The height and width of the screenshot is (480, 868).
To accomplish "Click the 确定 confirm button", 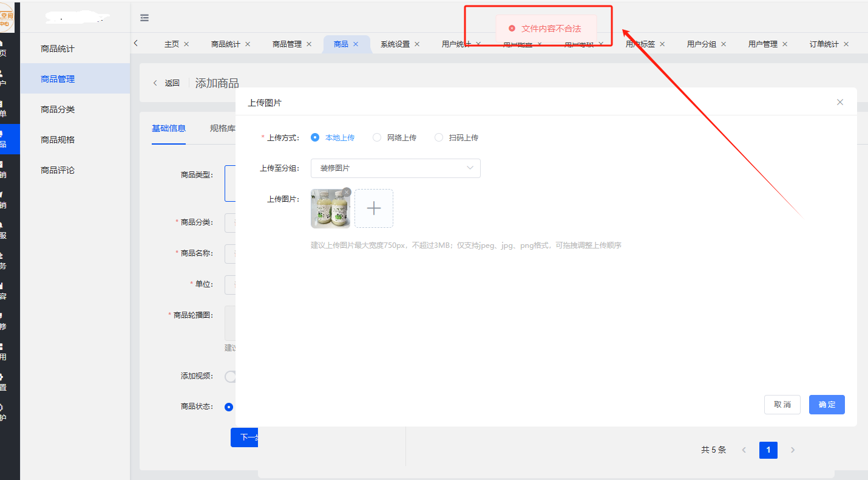I will click(x=827, y=405).
